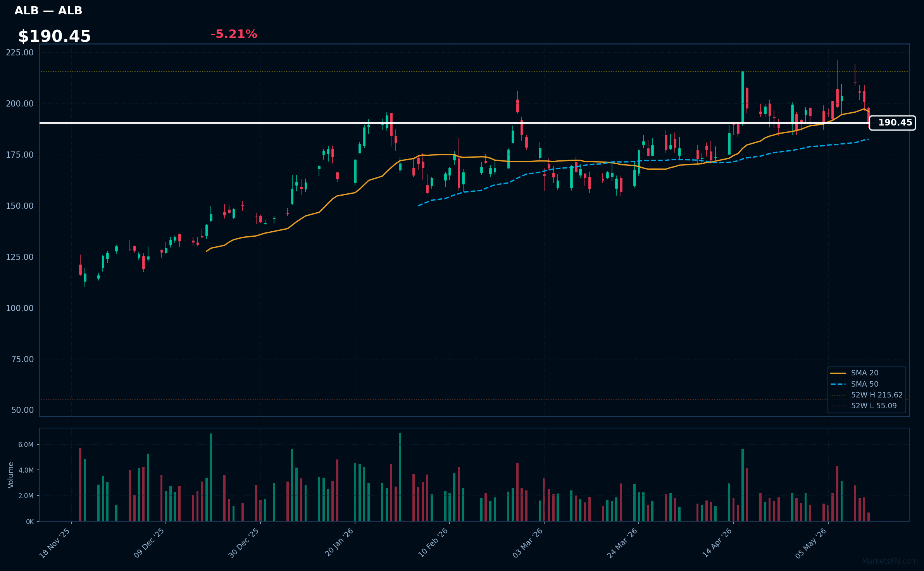Click the 10 Feb '26 date label

(433, 543)
